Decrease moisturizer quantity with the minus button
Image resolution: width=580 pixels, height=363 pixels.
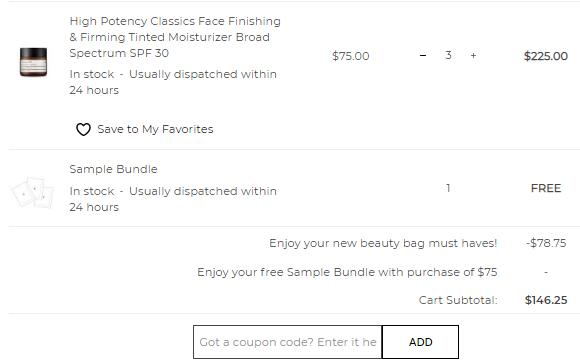(x=423, y=56)
